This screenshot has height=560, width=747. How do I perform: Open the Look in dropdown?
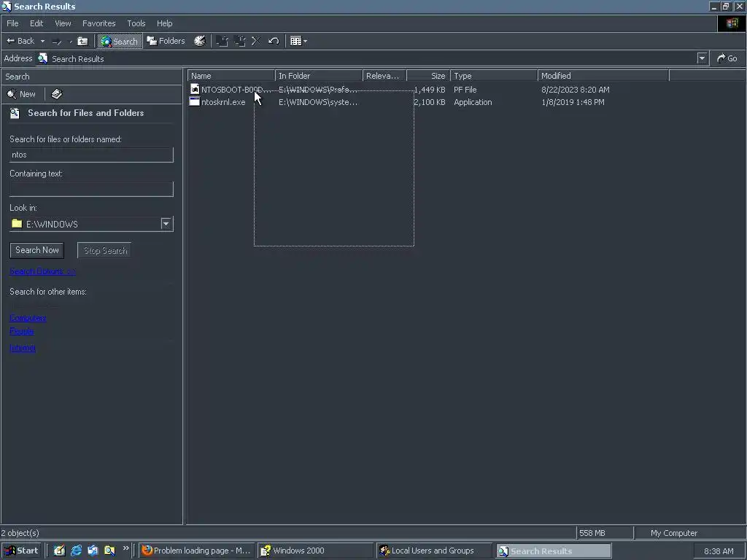pyautogui.click(x=166, y=224)
